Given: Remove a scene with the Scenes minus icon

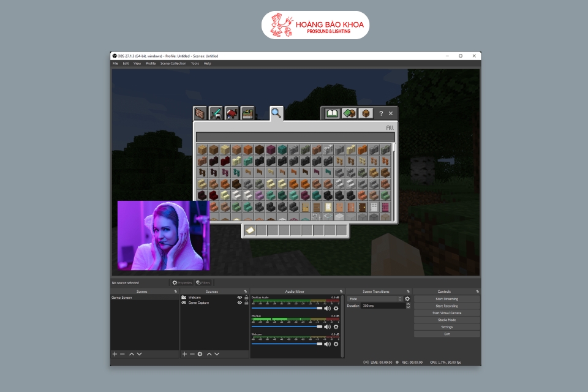Looking at the screenshot, I should click(123, 354).
